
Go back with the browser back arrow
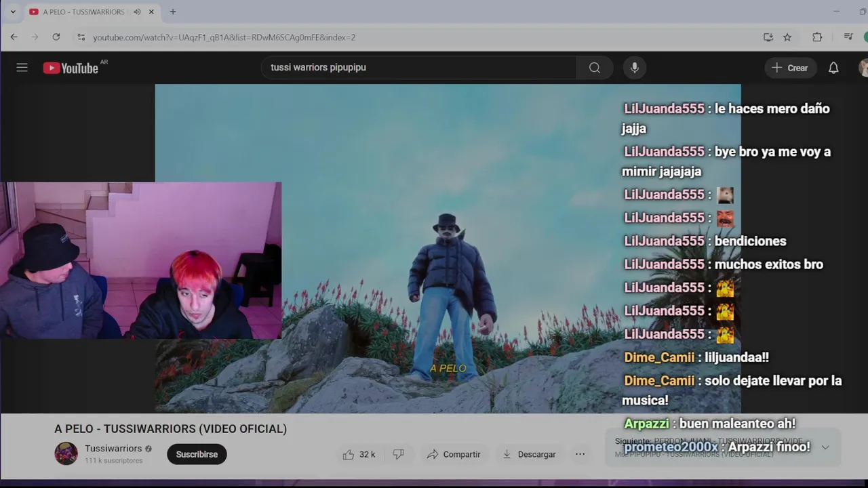coord(14,37)
